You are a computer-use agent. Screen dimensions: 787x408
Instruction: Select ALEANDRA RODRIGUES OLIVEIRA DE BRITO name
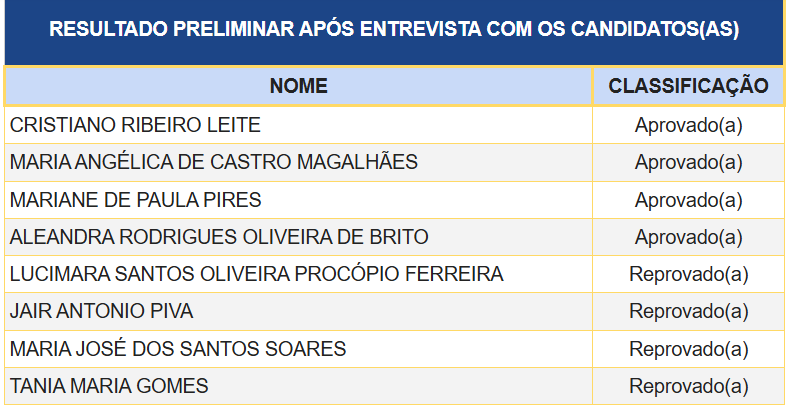coord(219,238)
